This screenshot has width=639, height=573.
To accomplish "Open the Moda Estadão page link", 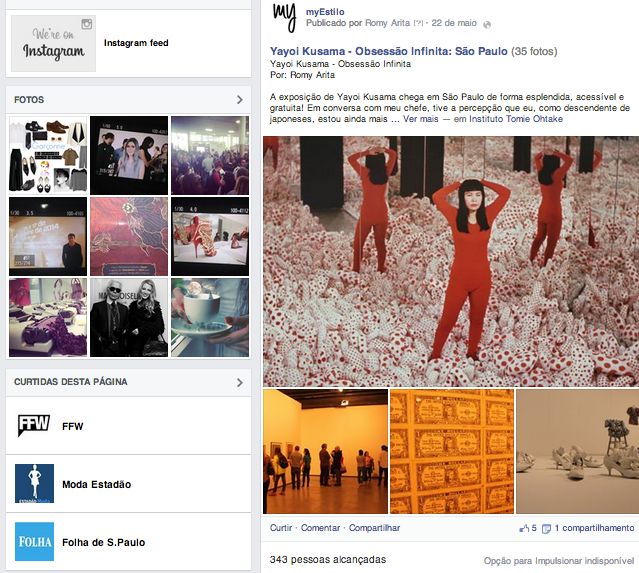I will [x=97, y=484].
